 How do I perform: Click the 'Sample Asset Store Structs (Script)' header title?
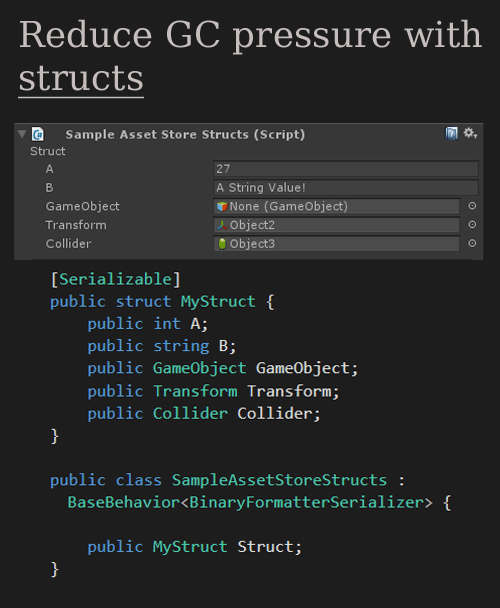pyautogui.click(x=185, y=134)
